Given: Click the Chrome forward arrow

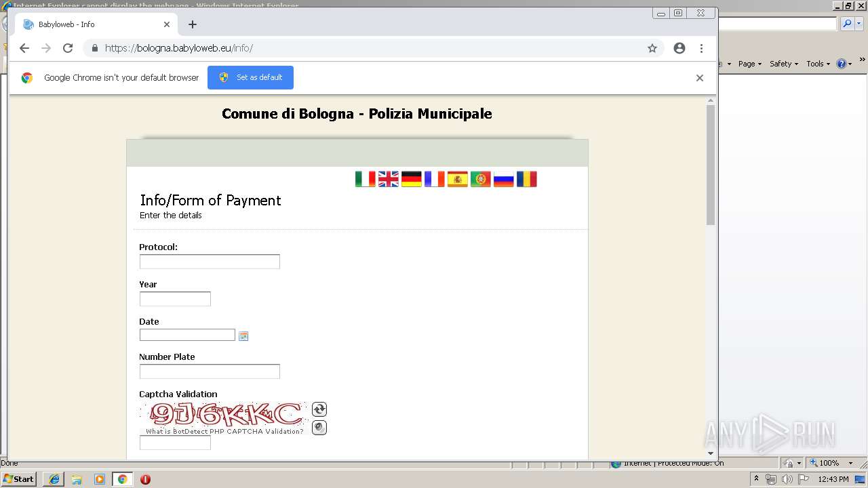Looking at the screenshot, I should pos(46,48).
